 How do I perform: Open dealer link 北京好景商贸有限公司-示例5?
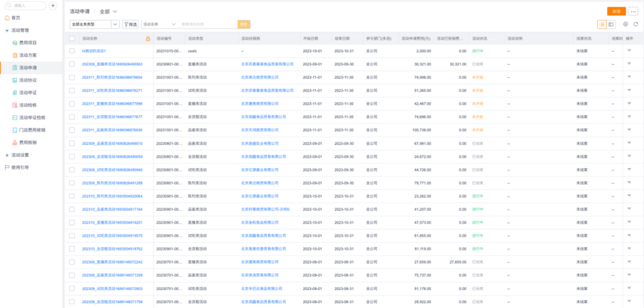click(265, 209)
